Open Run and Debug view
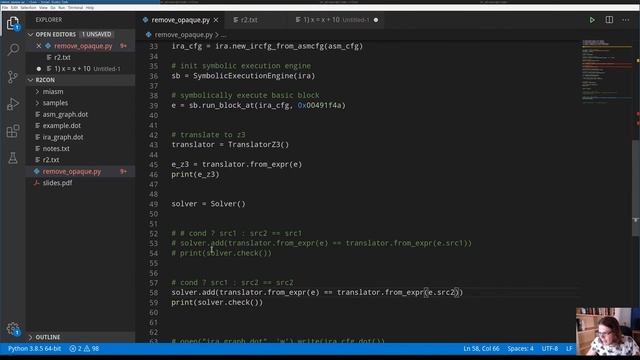This screenshot has width=640, height=360. 13,104
